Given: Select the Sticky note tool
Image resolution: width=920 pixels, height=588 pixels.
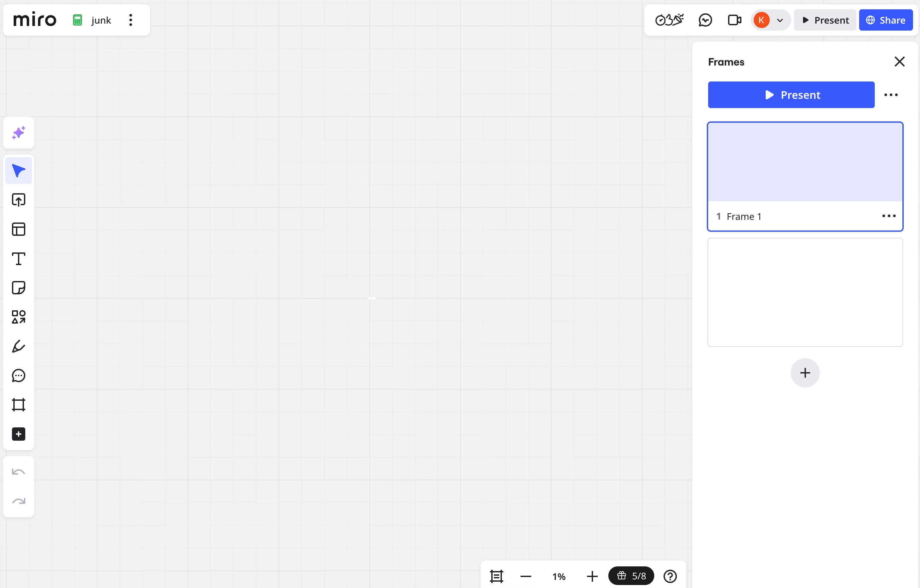Looking at the screenshot, I should pyautogui.click(x=18, y=288).
